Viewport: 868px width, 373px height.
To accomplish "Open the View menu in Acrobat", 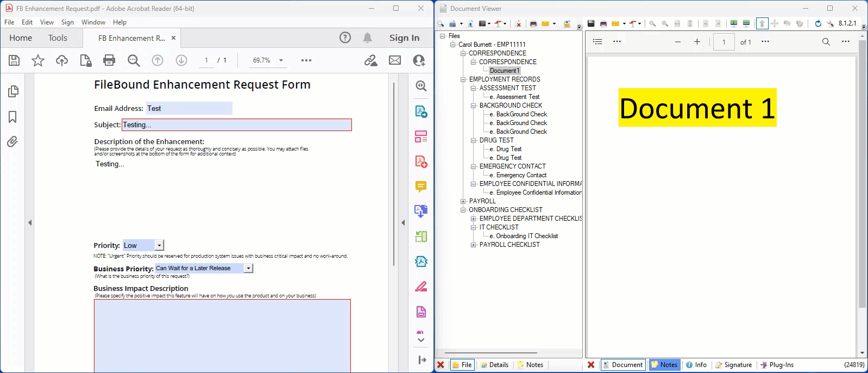I will tap(47, 22).
